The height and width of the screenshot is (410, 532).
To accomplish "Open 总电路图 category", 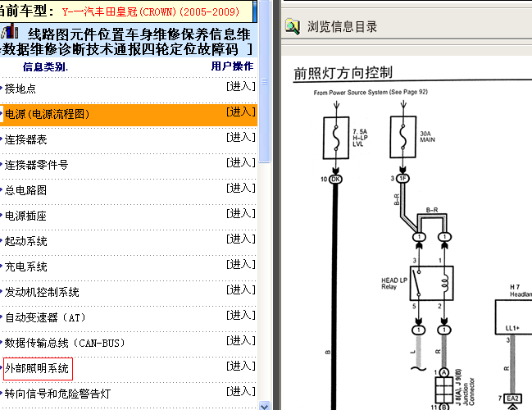I will 25,191.
